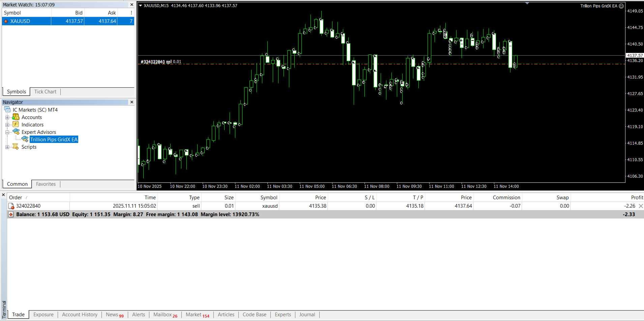
Task: Sort by the Type column header
Action: click(x=179, y=198)
